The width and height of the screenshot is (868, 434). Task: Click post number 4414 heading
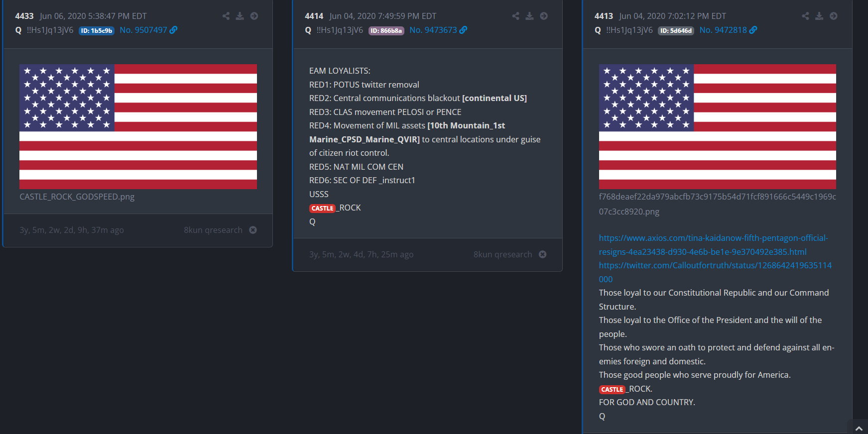(x=314, y=16)
